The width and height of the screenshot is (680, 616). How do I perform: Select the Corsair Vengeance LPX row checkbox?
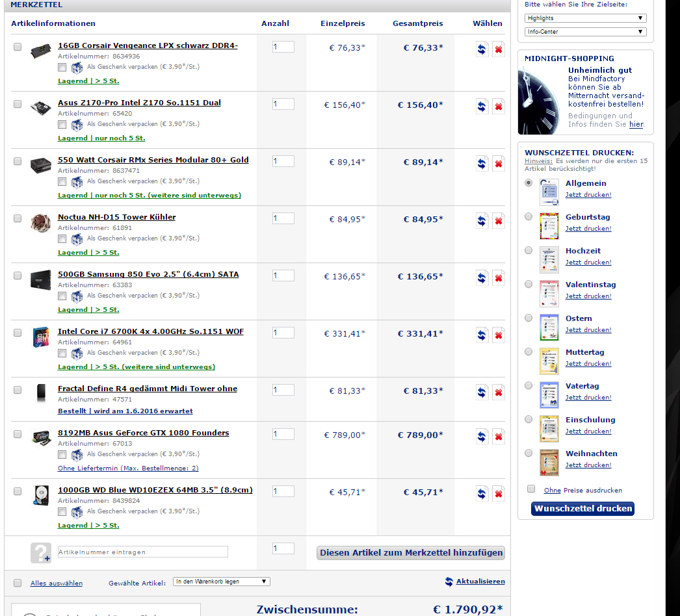[18, 47]
